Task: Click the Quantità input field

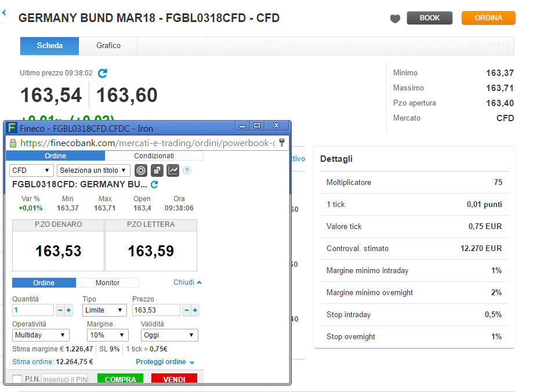Action: pos(33,310)
